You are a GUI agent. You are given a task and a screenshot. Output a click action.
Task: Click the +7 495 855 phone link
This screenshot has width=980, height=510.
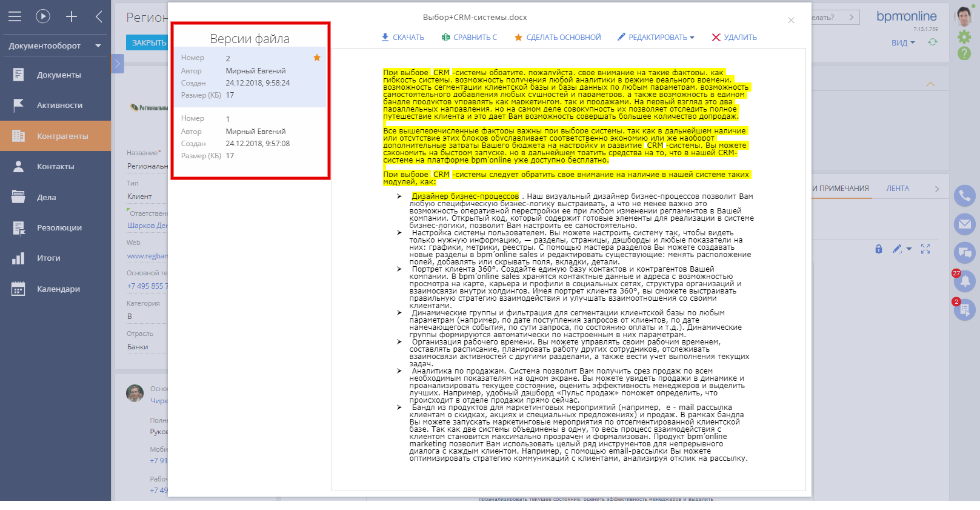(x=147, y=286)
